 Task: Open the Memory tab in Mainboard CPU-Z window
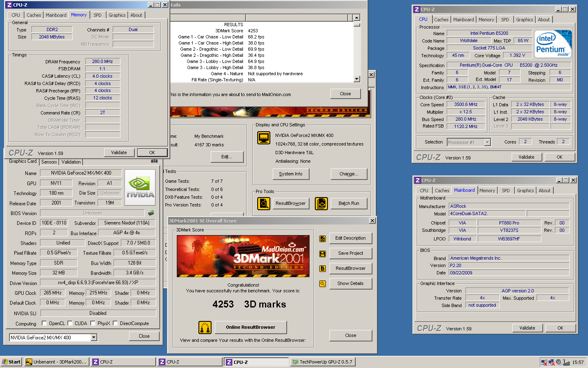pyautogui.click(x=487, y=191)
